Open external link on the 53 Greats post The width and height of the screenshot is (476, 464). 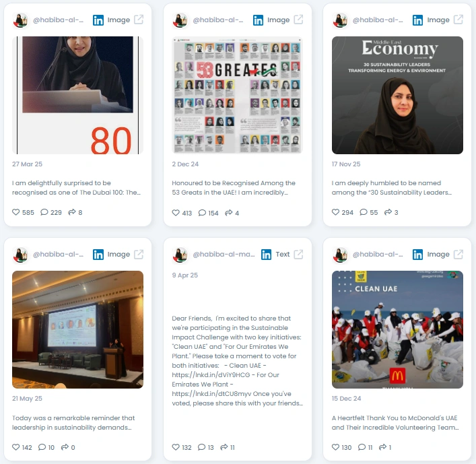(x=298, y=20)
